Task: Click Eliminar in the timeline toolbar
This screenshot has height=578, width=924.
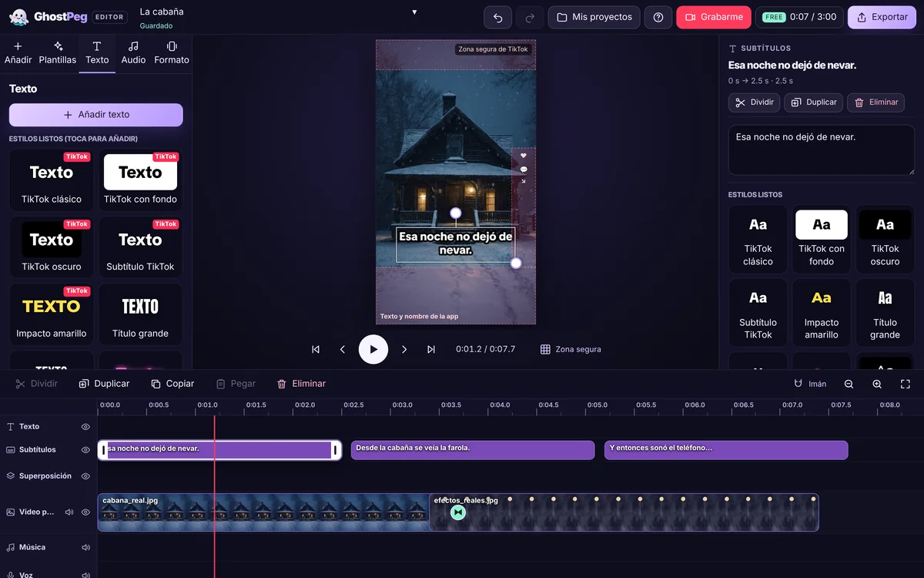Action: [x=301, y=384]
